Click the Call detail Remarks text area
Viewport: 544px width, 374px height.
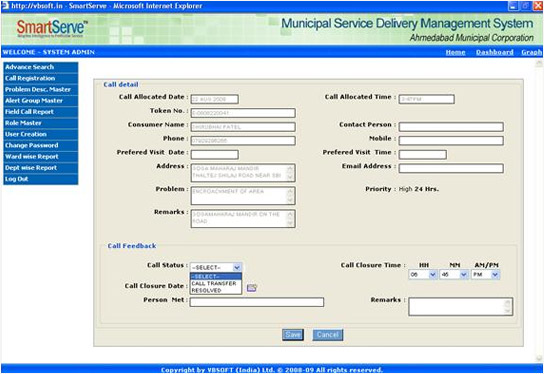(x=243, y=219)
